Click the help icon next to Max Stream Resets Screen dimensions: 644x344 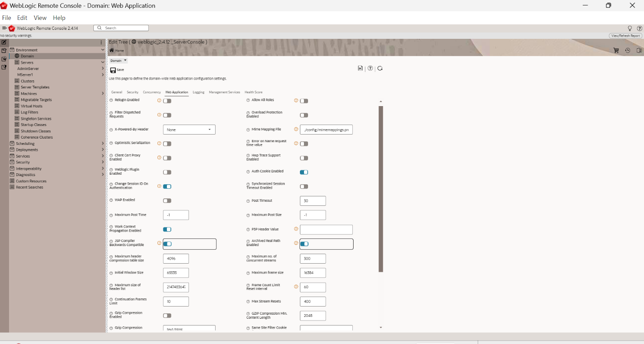[248, 302]
